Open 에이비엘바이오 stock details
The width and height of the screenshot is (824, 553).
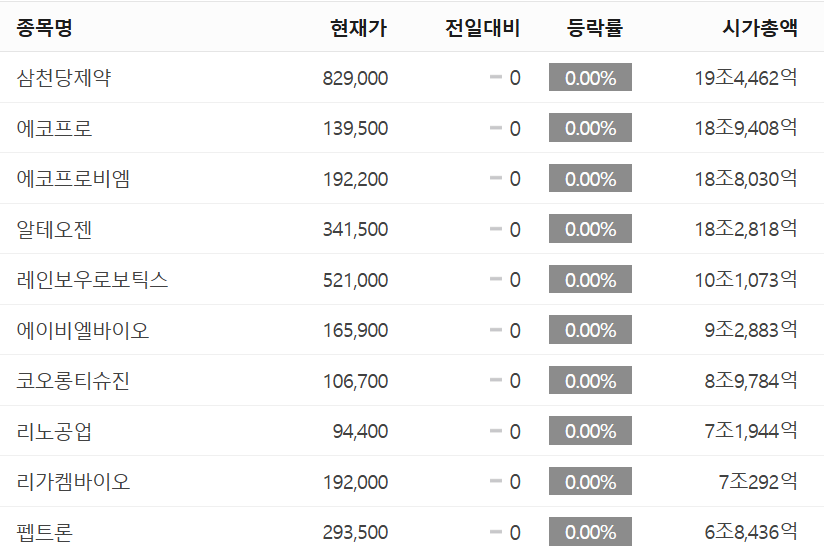pyautogui.click(x=83, y=330)
